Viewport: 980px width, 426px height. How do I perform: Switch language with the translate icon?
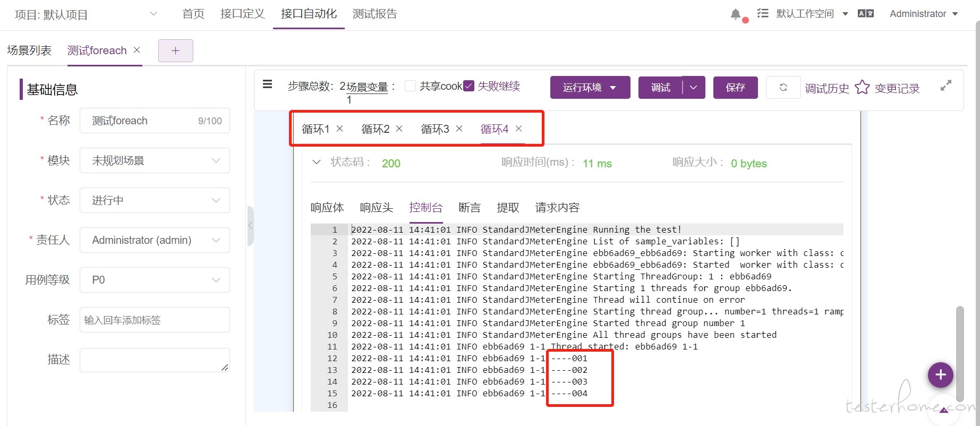tap(866, 14)
